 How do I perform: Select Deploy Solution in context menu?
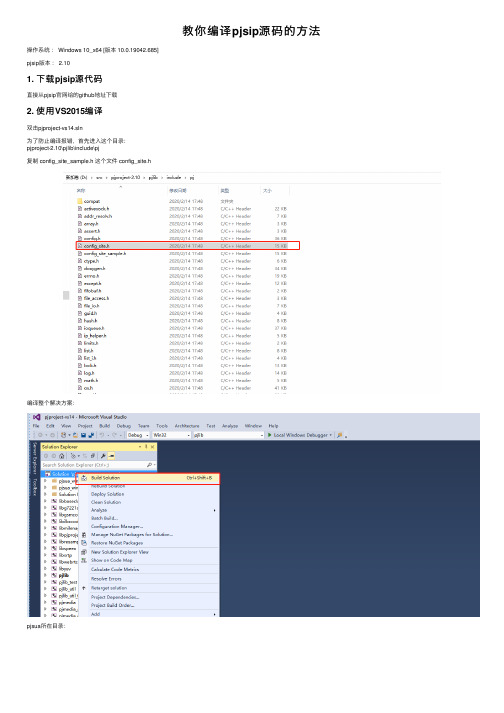(107, 494)
